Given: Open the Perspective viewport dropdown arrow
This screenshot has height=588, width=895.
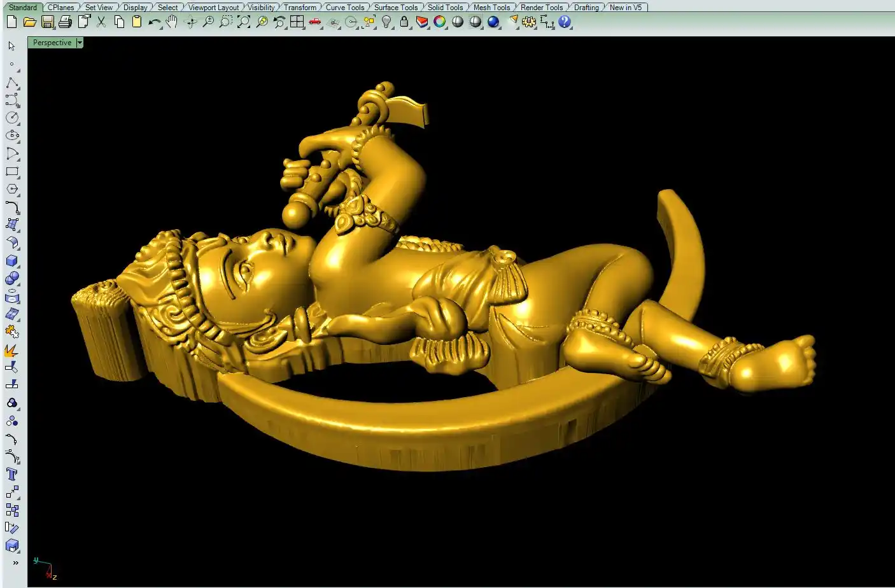Looking at the screenshot, I should [x=80, y=43].
